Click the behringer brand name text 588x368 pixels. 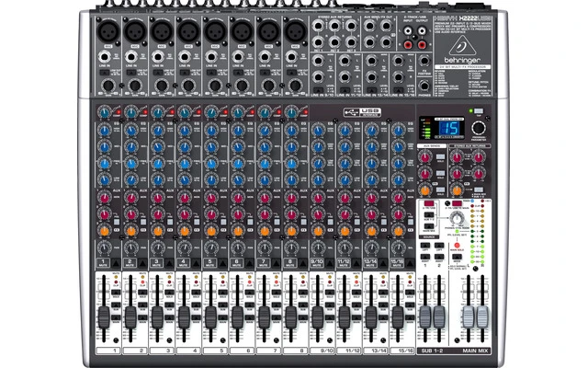(462, 60)
